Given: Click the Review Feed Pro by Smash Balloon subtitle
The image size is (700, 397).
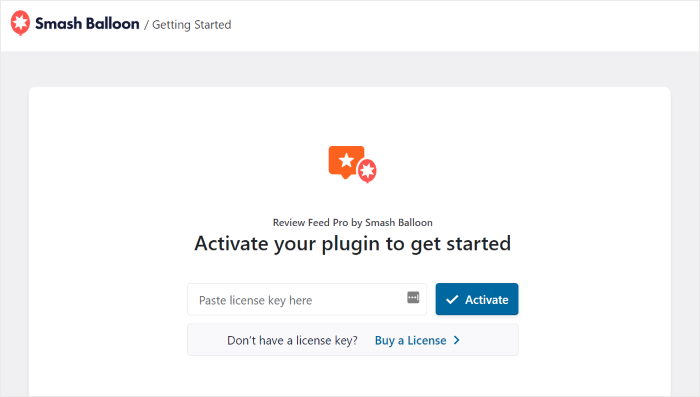Looking at the screenshot, I should pos(353,222).
